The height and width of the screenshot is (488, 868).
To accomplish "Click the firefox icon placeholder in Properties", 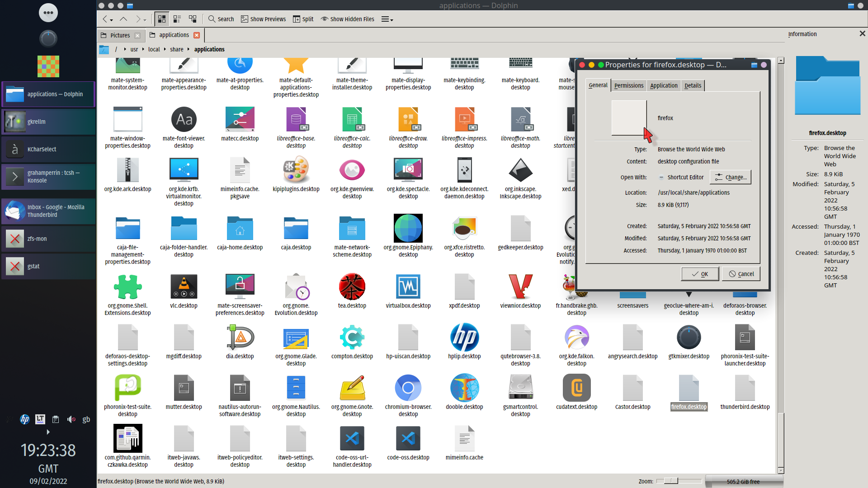I will 629,118.
